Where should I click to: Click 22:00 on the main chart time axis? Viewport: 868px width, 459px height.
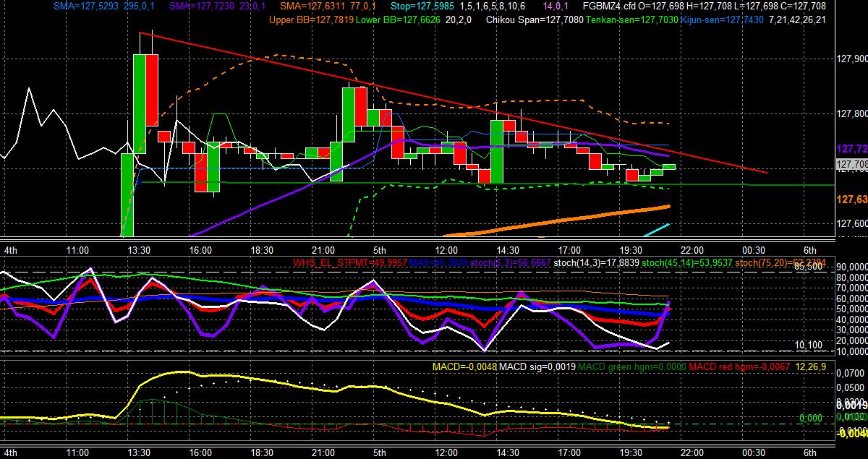pos(692,249)
